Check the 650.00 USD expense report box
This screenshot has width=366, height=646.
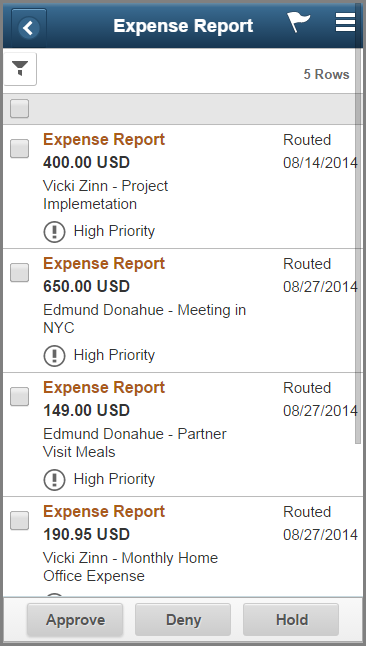pos(19,272)
